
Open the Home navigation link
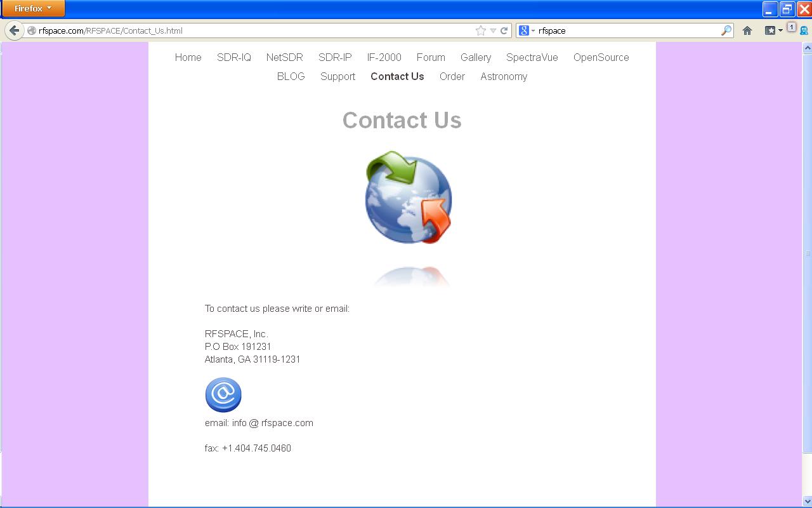coord(188,57)
